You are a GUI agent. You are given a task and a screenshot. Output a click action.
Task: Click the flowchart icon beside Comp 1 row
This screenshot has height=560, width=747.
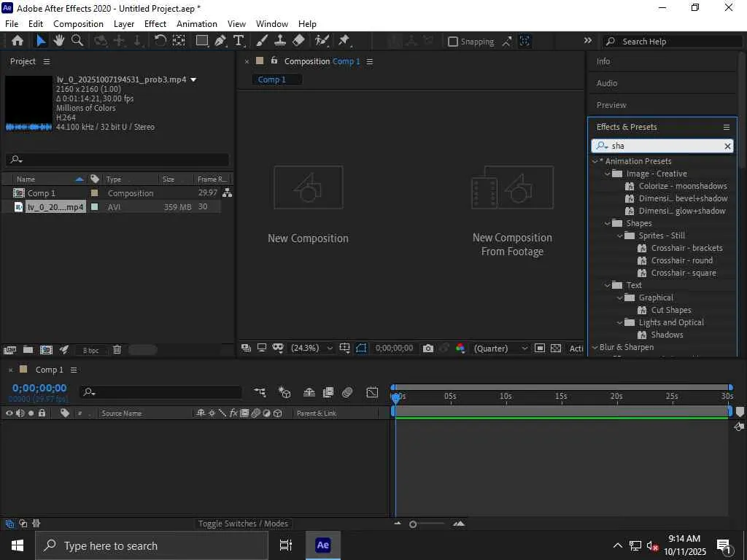[228, 192]
